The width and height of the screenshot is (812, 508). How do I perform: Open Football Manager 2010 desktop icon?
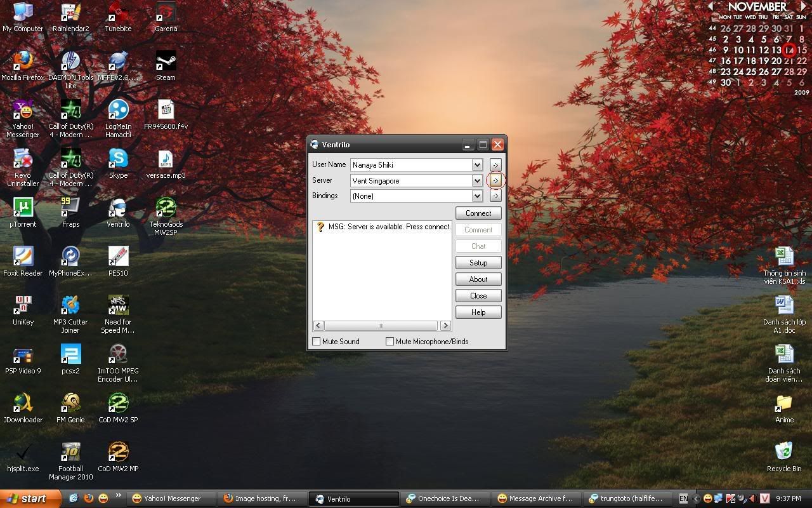pos(70,461)
